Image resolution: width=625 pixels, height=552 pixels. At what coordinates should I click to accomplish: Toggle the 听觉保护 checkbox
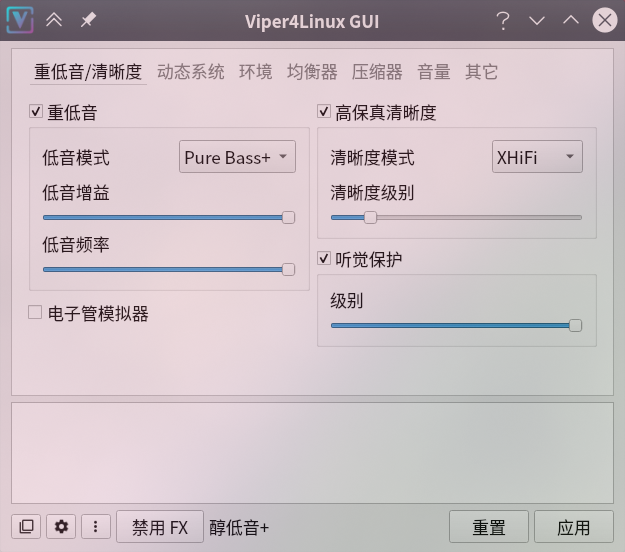[x=324, y=258]
